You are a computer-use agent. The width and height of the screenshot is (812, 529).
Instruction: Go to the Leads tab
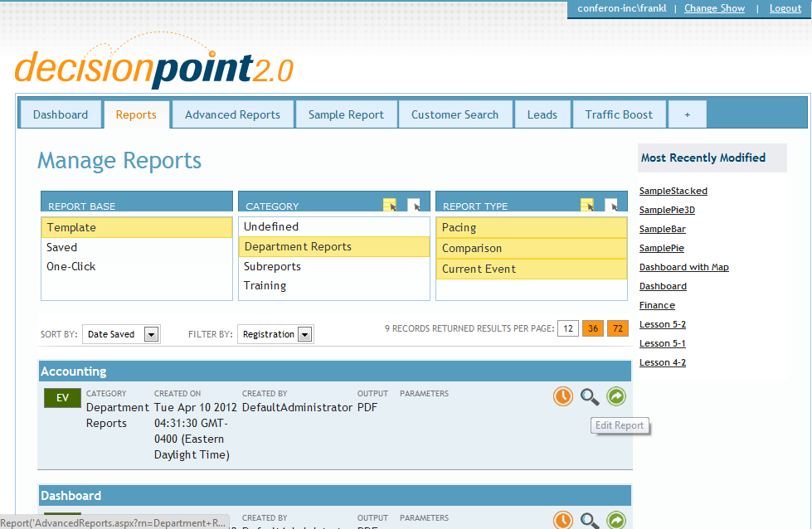click(x=542, y=114)
